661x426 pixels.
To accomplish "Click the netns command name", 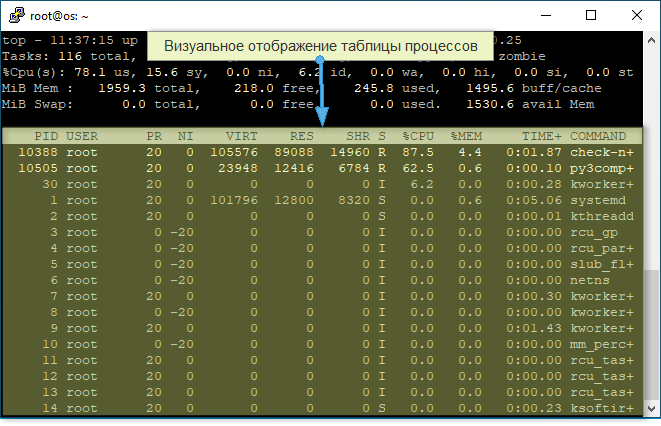I will tap(590, 280).
